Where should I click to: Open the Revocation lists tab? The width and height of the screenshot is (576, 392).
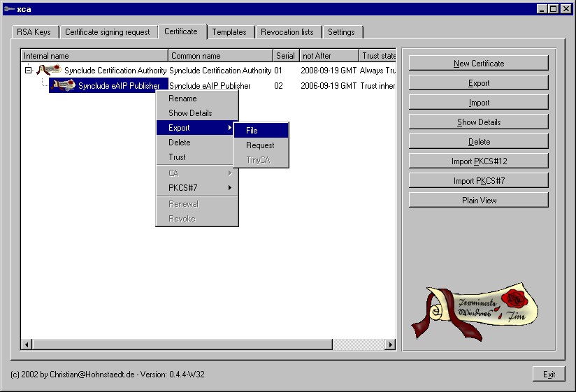[287, 32]
